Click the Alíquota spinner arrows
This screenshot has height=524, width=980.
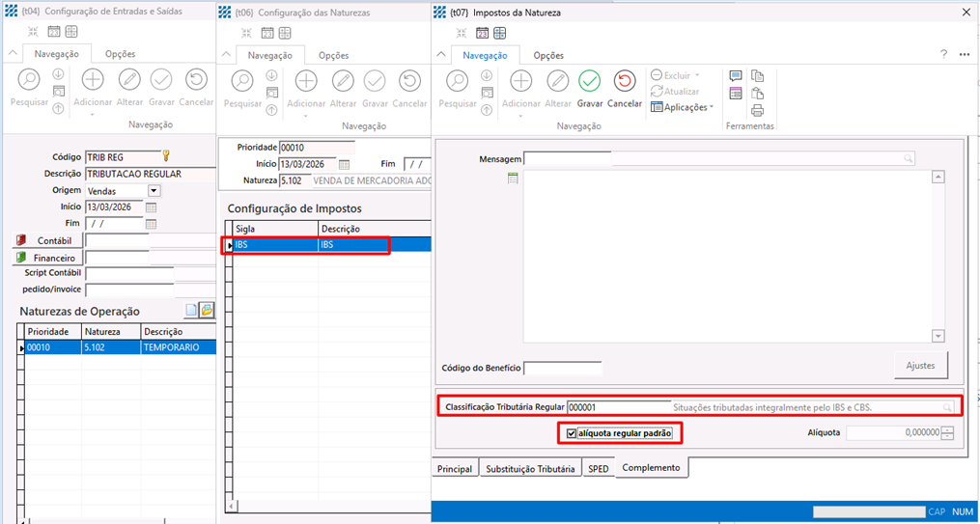(x=947, y=433)
